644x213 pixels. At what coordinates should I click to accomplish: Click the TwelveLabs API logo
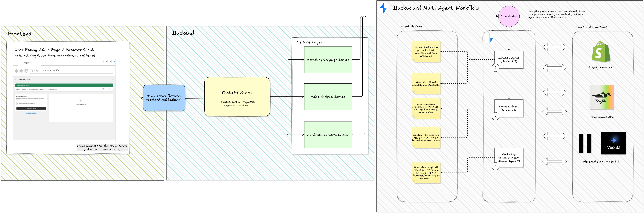click(602, 98)
